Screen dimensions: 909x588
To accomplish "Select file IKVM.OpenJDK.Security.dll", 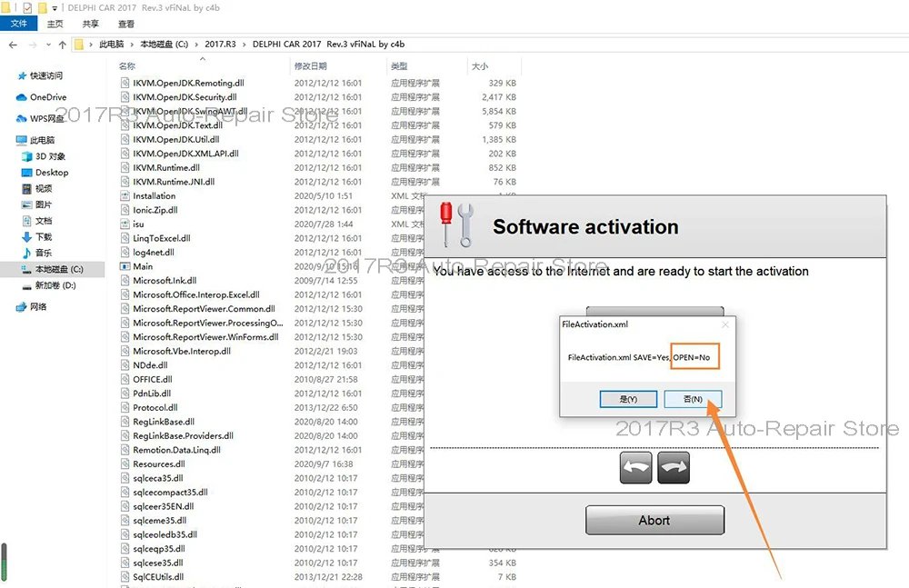I will [x=185, y=97].
